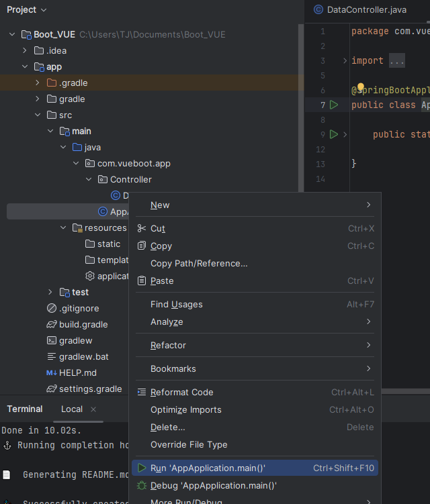Click the application properties gear icon

[90, 276]
